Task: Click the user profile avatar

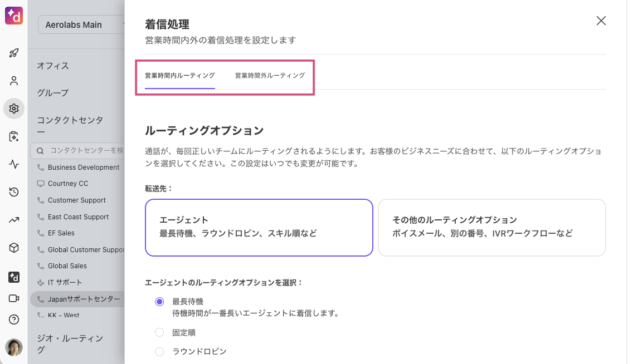Action: [13, 347]
